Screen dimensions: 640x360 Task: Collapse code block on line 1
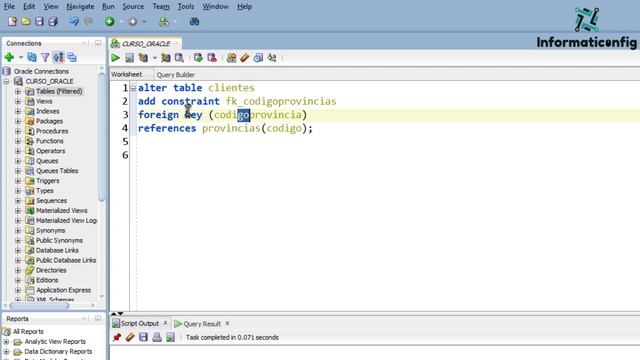[x=133, y=88]
